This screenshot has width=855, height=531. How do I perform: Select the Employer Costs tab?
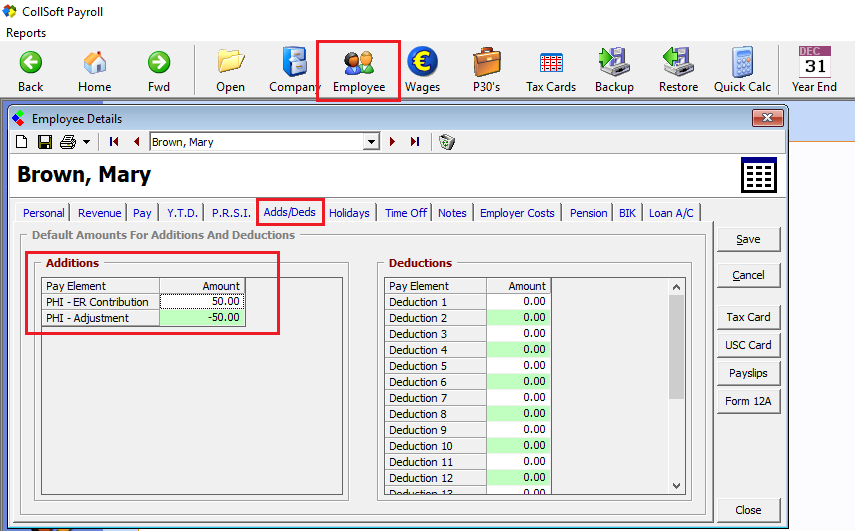coord(517,213)
